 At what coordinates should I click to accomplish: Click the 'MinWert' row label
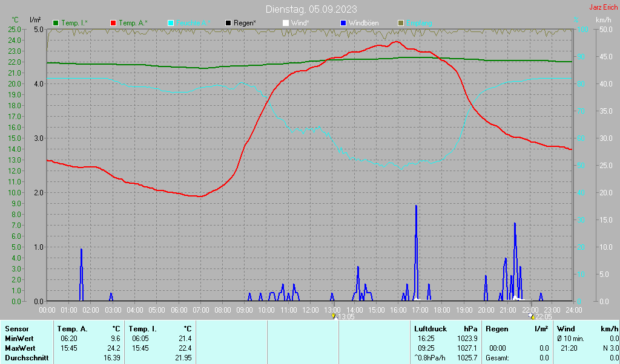[19, 339]
